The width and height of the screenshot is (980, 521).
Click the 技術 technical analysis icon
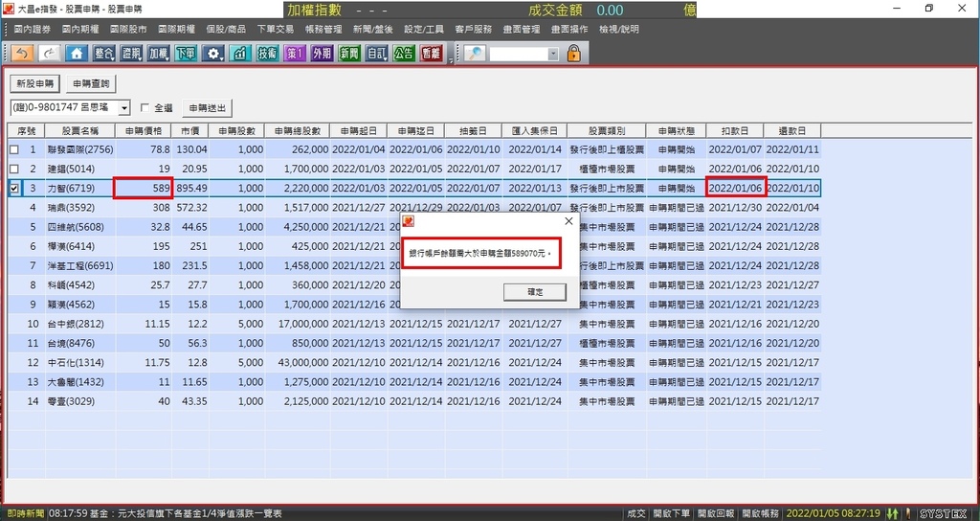[x=268, y=54]
